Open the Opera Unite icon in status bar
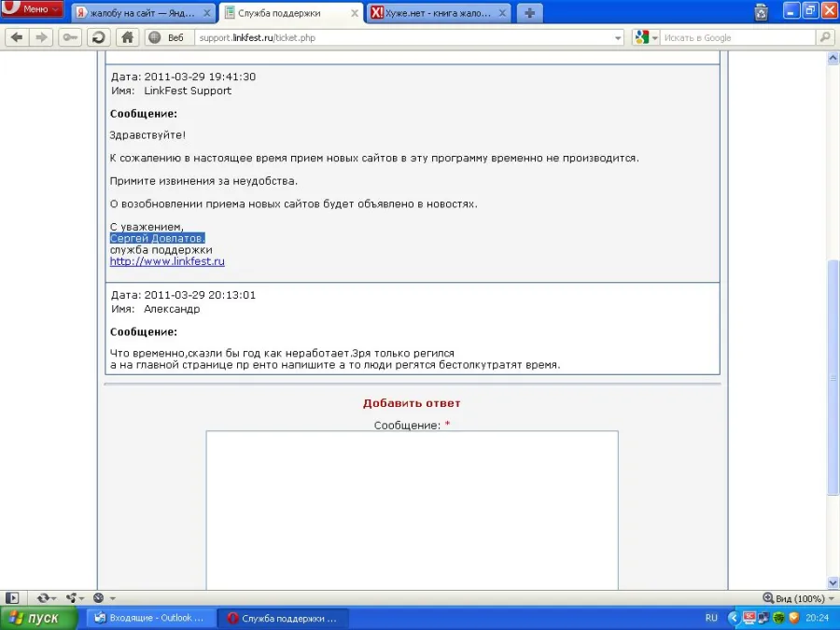This screenshot has width=840, height=630. (71, 598)
